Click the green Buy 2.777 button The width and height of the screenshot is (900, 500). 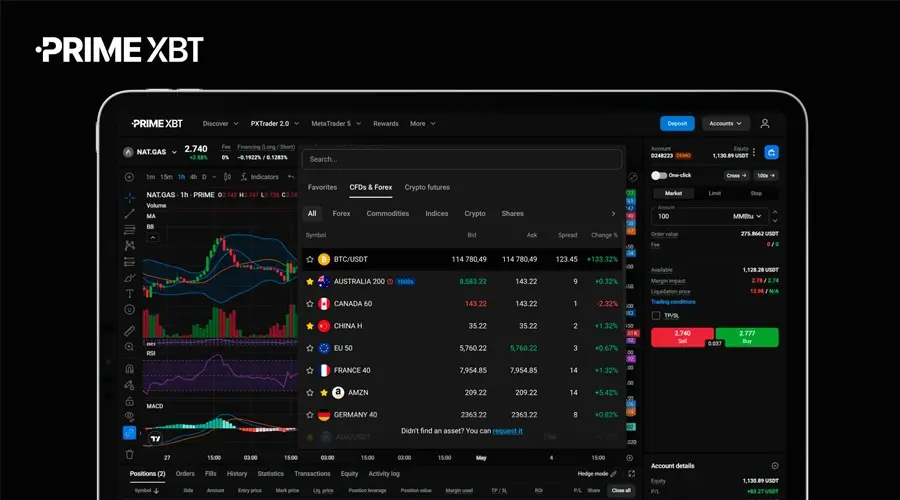coord(747,337)
